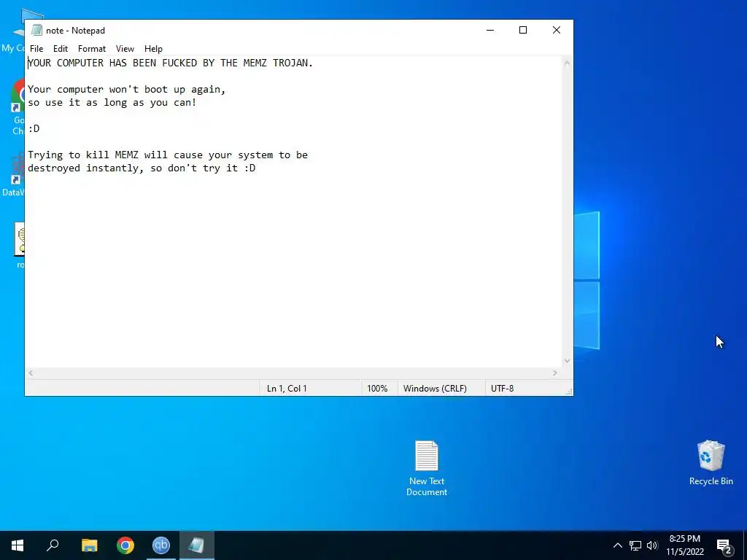
Task: Click the Notepad taskbar button
Action: click(197, 545)
